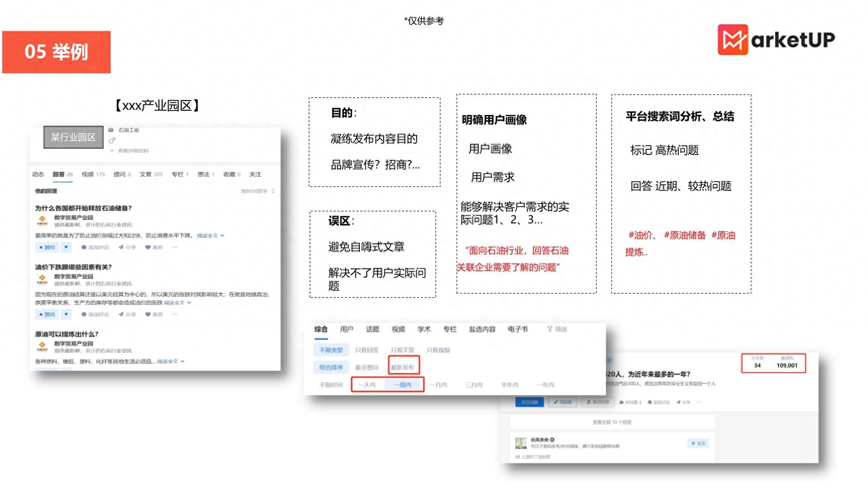Image resolution: width=868 pixels, height=488 pixels.
Task: Click the 写回答 pencil button
Action: [x=563, y=402]
